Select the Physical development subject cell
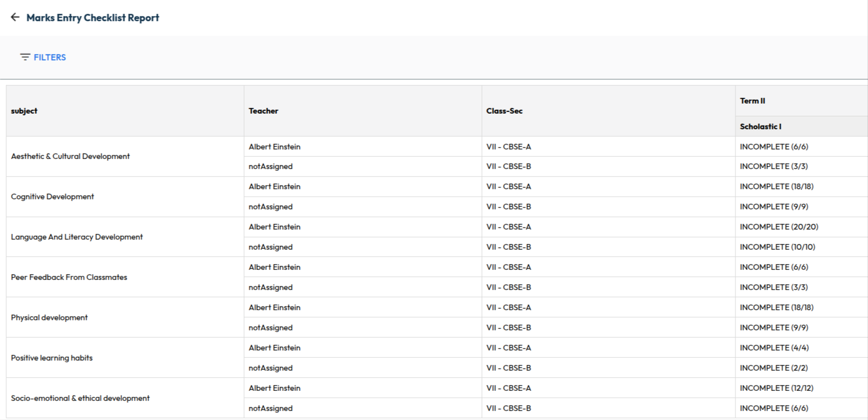 pos(49,318)
